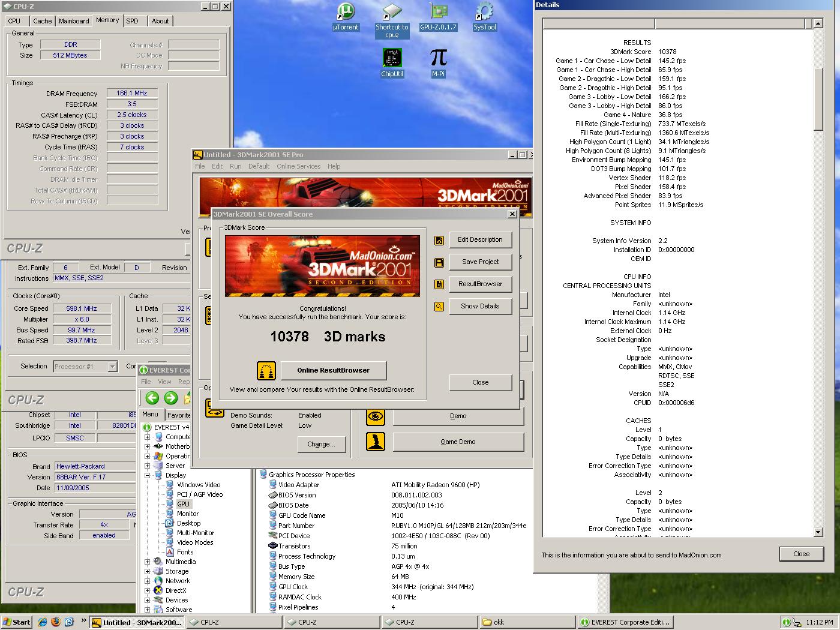
Task: Click the DRAM Frequency 166.1 MHz field
Action: tap(132, 93)
